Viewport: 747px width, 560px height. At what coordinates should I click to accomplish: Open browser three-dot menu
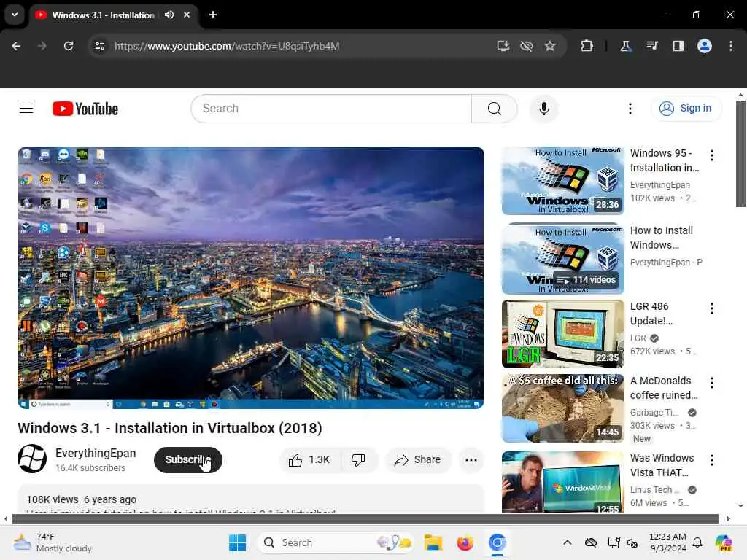pos(731,46)
